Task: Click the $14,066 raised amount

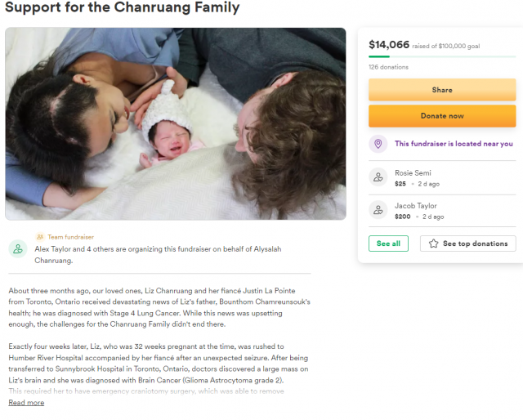Action: (389, 45)
